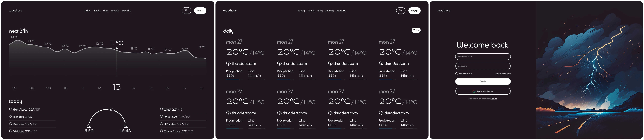Open hourly tab on the next 24h screen
This screenshot has height=140, width=644.
click(97, 10)
